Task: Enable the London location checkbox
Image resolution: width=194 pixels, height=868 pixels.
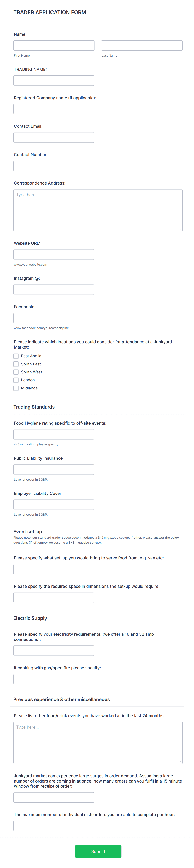Action: pos(16,380)
